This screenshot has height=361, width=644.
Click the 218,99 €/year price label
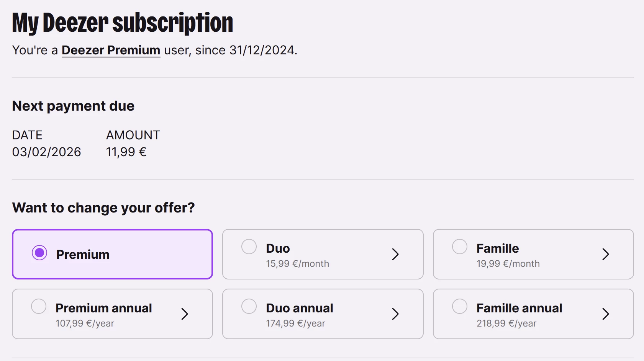coord(506,323)
